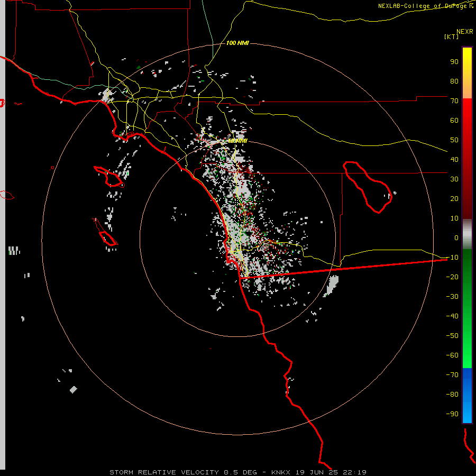Click the -80 value on the scale
This screenshot has height=476, width=476.
(452, 395)
